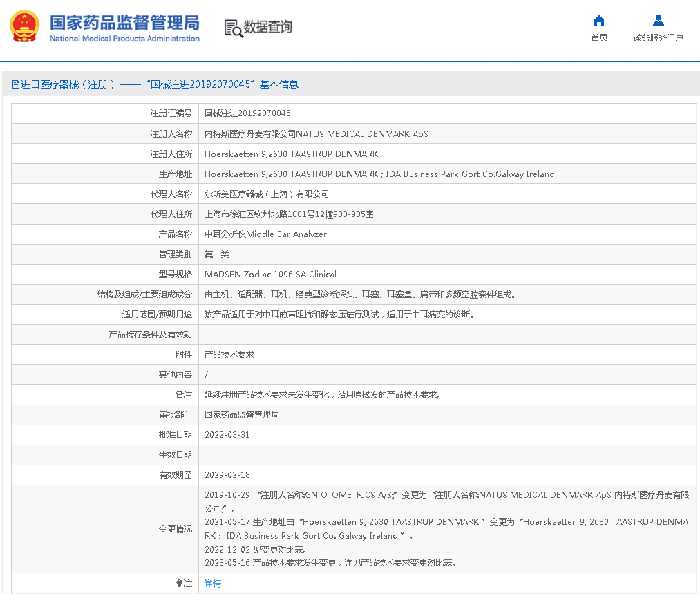This screenshot has width=700, height=594.
Task: Click the national emblem logo
Action: point(25,28)
